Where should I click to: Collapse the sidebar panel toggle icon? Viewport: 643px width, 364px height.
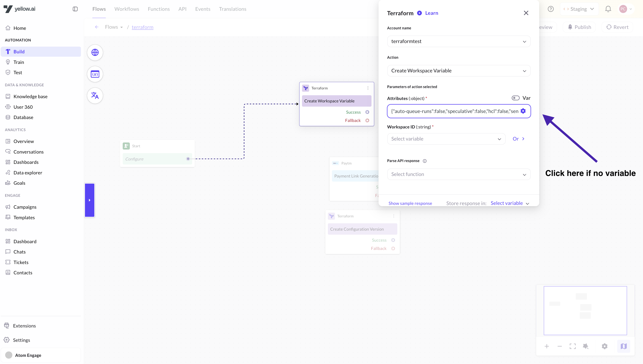[x=75, y=9]
